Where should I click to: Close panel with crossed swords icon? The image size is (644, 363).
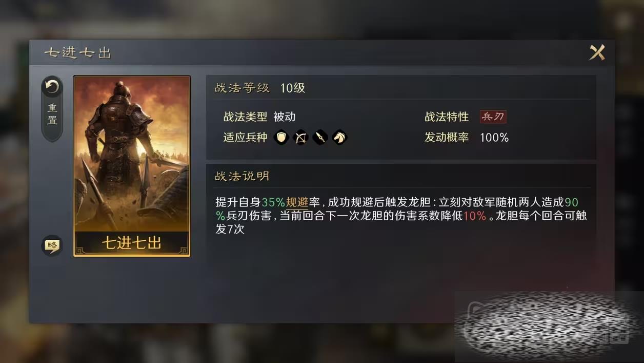[597, 52]
